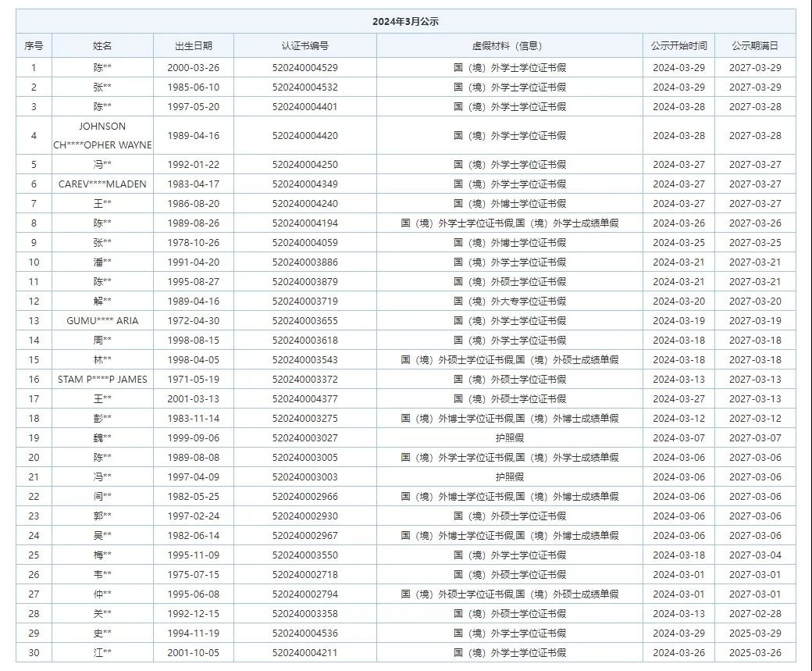
Task: Click the name 韦**
Action: point(102,575)
